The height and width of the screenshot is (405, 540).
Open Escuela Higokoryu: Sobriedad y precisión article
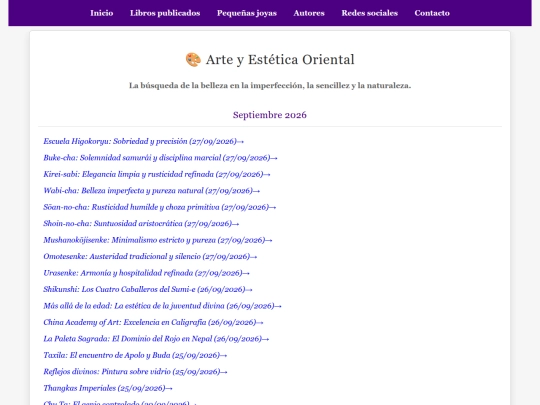pos(144,141)
